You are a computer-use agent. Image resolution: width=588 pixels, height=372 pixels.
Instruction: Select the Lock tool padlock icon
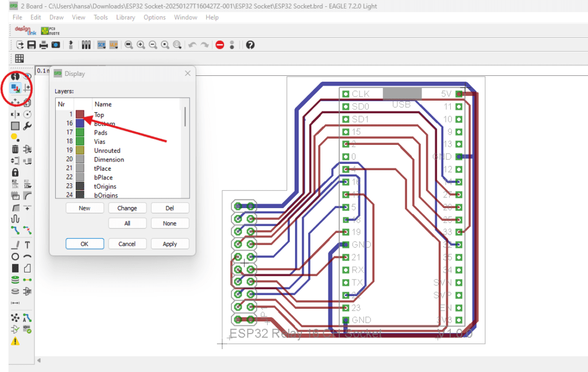pyautogui.click(x=15, y=172)
